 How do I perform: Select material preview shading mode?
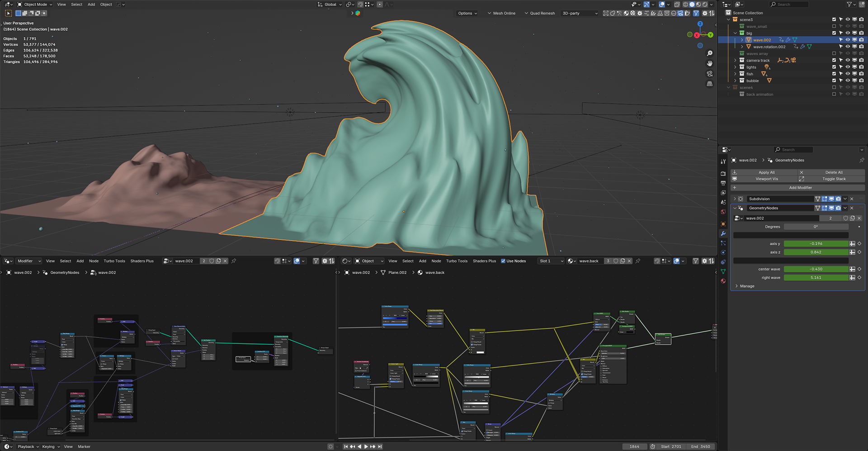698,5
